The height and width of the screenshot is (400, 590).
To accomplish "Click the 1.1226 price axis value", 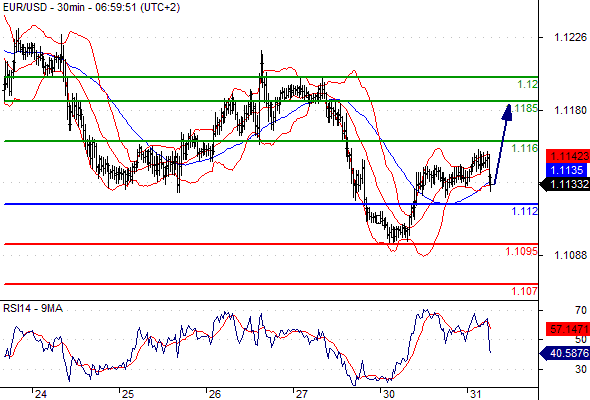I will 570,37.
